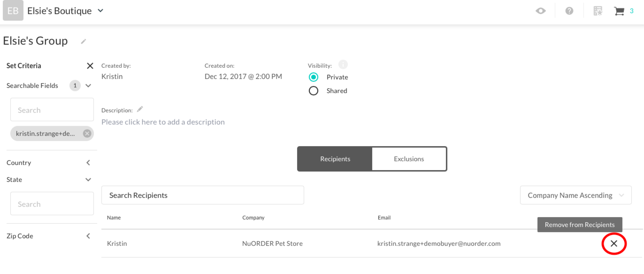Click the Searchable Fields count badge
The image size is (644, 274).
pos(75,86)
